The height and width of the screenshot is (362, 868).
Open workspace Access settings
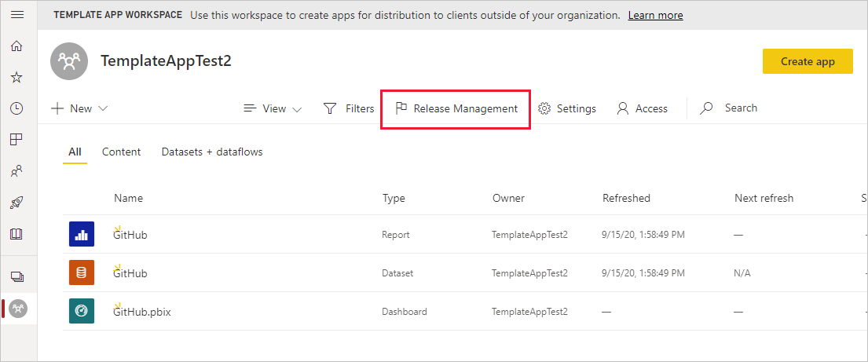click(x=642, y=108)
